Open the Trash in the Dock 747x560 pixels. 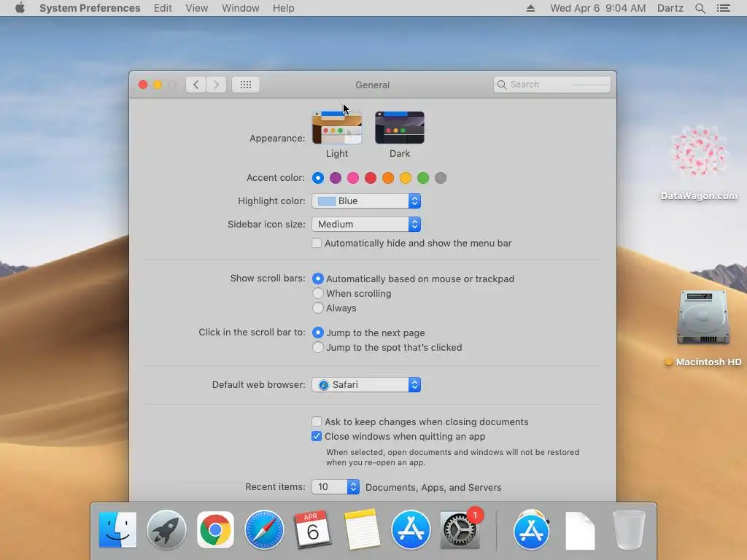pos(629,529)
